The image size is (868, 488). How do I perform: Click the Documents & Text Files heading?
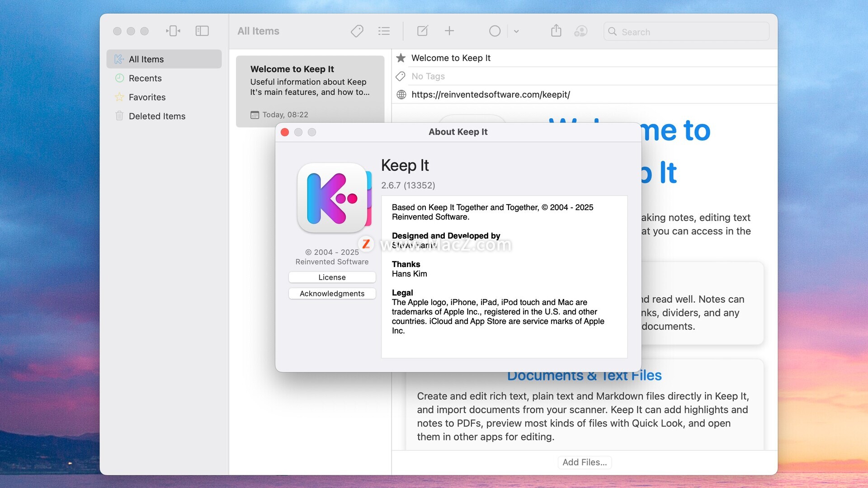[x=584, y=375]
